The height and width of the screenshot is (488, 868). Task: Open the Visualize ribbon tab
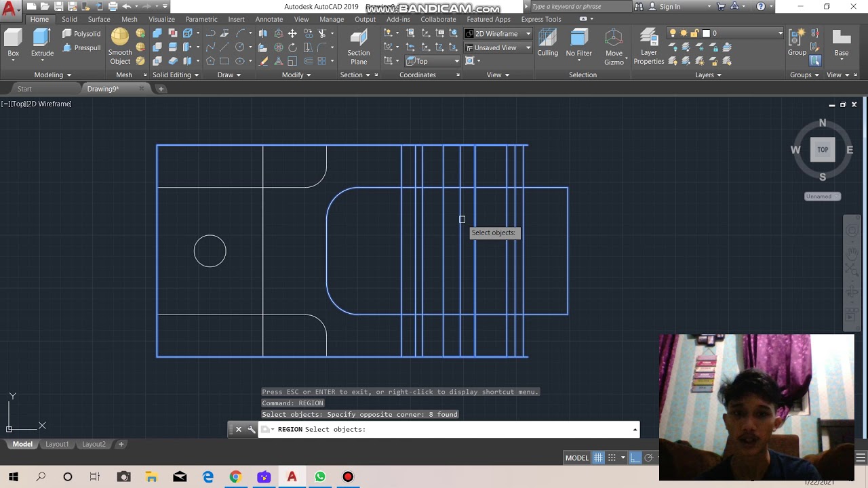click(161, 19)
